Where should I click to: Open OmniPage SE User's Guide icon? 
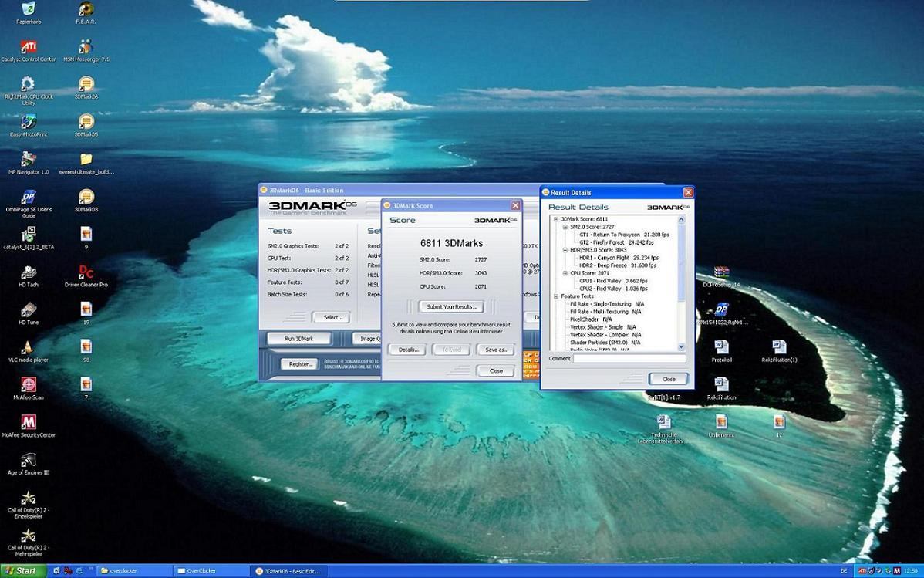pyautogui.click(x=29, y=204)
